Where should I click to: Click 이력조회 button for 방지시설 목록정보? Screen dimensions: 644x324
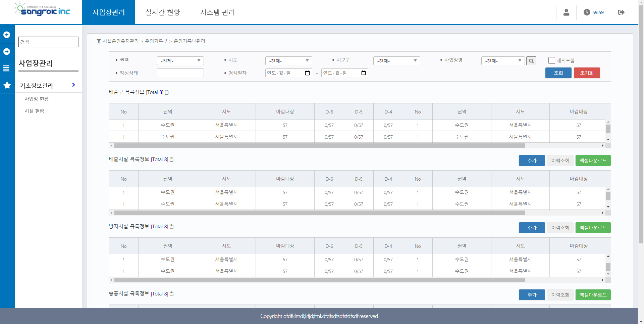[x=560, y=228]
